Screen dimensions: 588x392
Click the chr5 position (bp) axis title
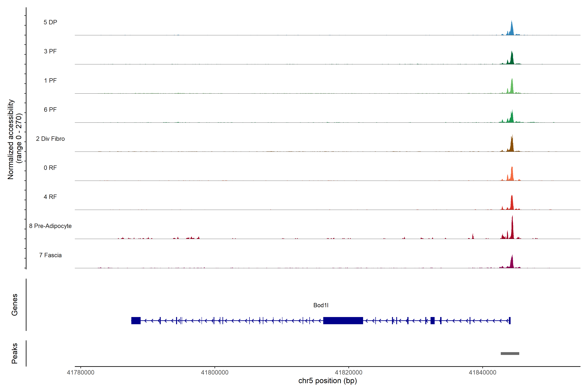(327, 381)
